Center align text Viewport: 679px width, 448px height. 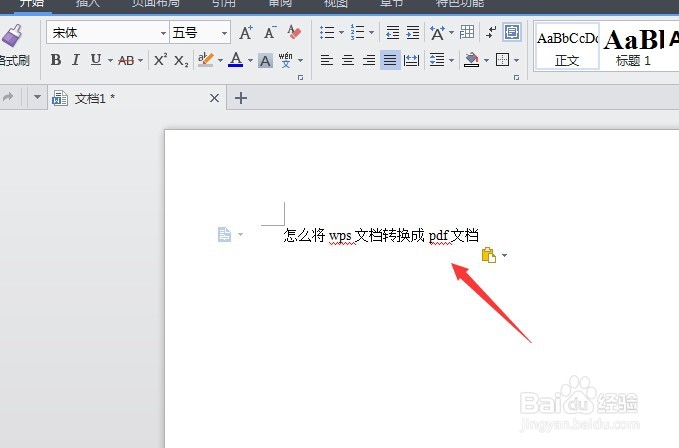click(x=348, y=60)
